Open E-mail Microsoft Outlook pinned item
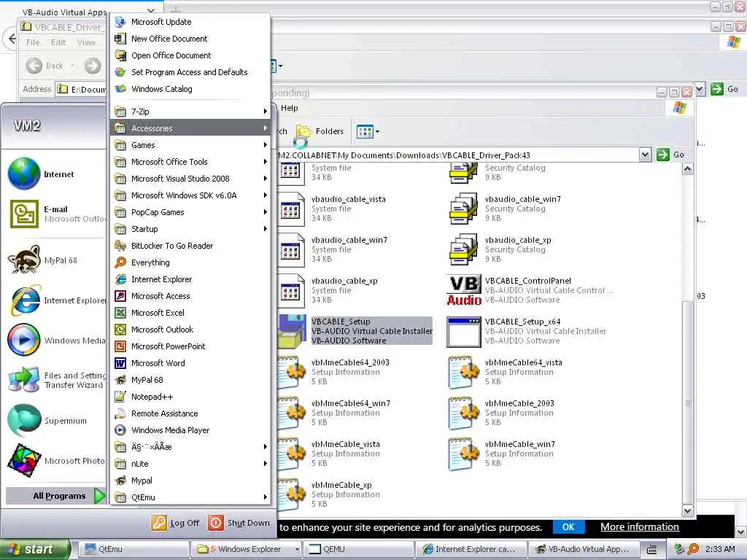Viewport: 747px width, 560px height. click(55, 214)
